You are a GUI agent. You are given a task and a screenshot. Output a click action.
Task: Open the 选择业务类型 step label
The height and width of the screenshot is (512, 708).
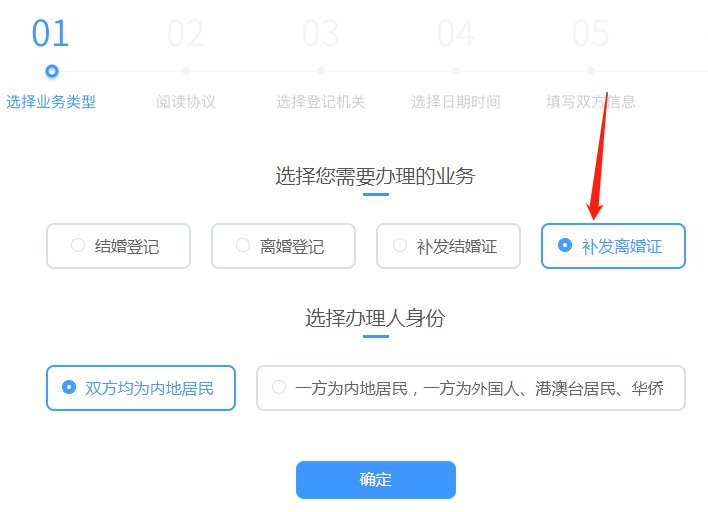51,102
